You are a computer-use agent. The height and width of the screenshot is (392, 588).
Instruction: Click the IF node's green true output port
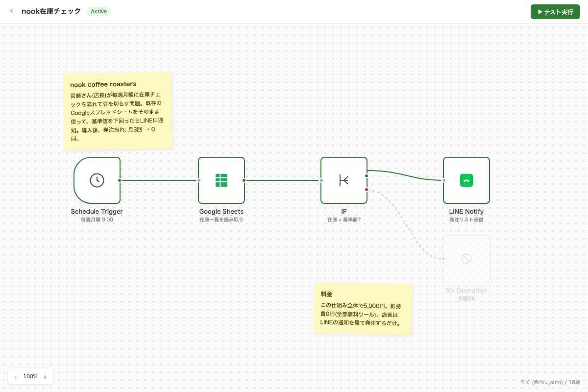pos(367,175)
